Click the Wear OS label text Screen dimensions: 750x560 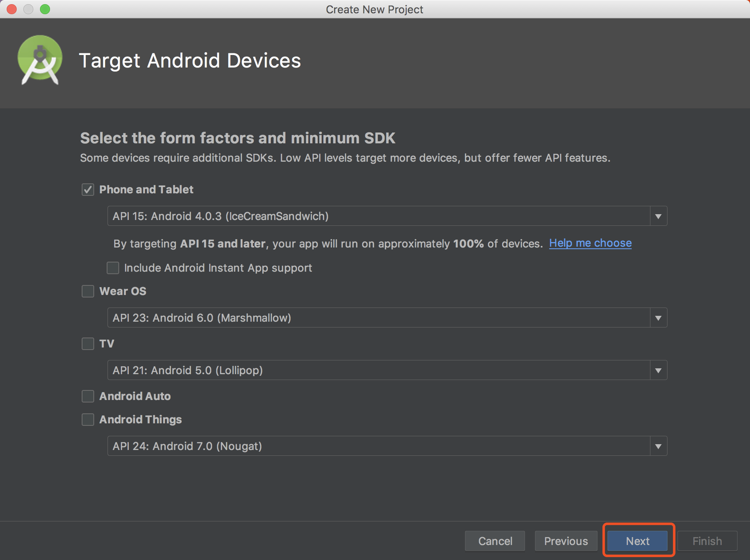tap(123, 291)
